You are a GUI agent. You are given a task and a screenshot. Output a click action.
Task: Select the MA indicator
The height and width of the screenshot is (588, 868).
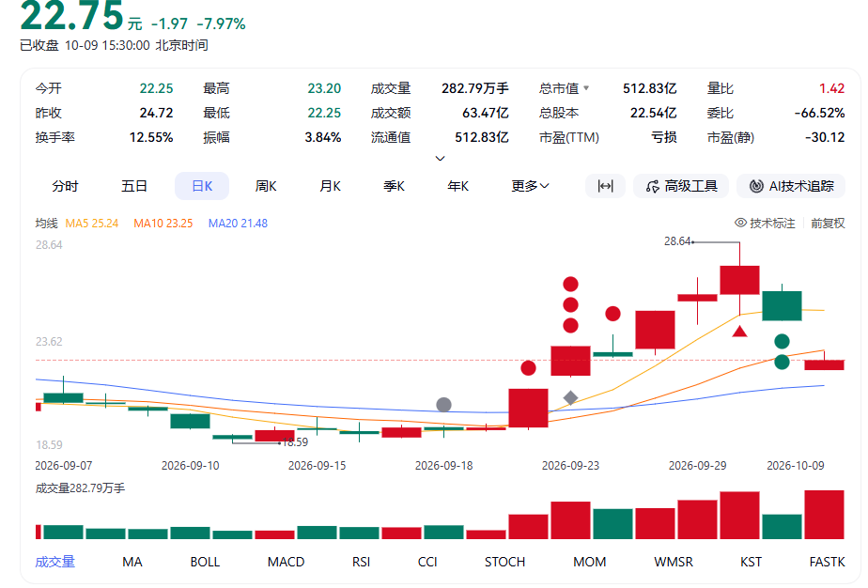pos(132,562)
